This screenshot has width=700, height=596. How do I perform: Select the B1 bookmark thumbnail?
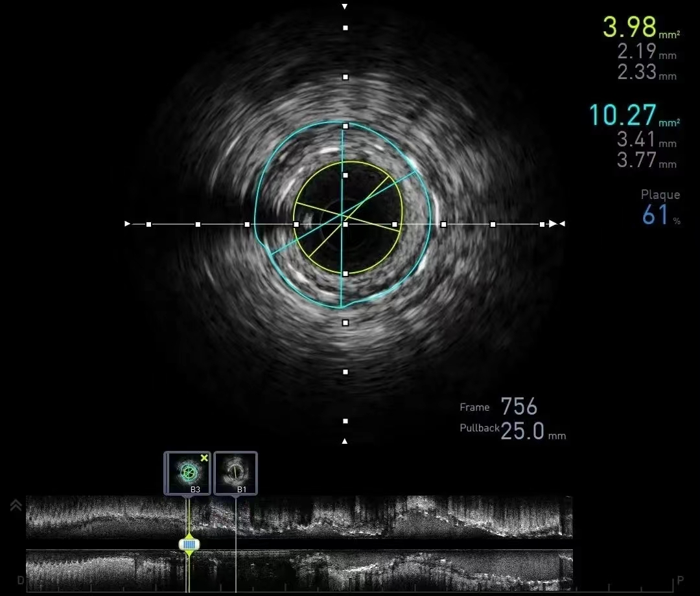(x=235, y=472)
